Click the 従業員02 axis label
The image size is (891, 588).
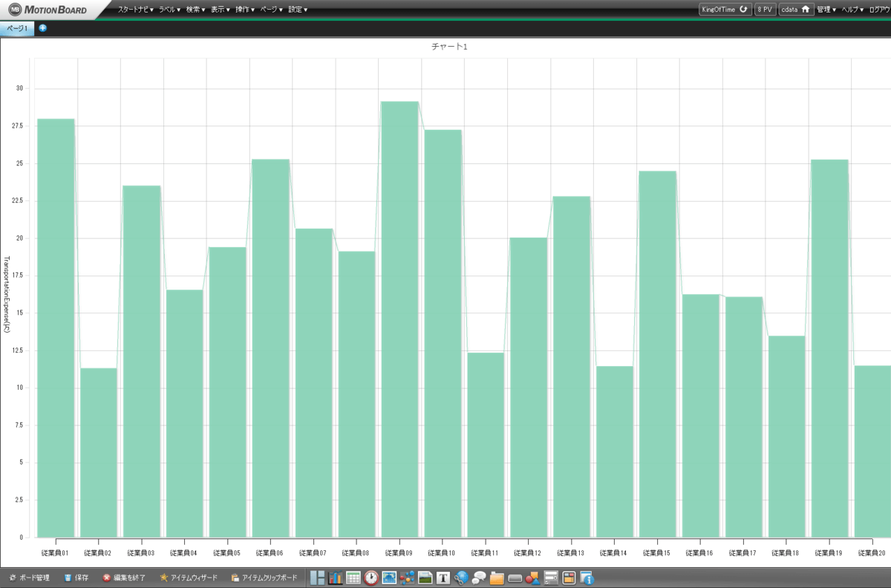click(x=98, y=553)
